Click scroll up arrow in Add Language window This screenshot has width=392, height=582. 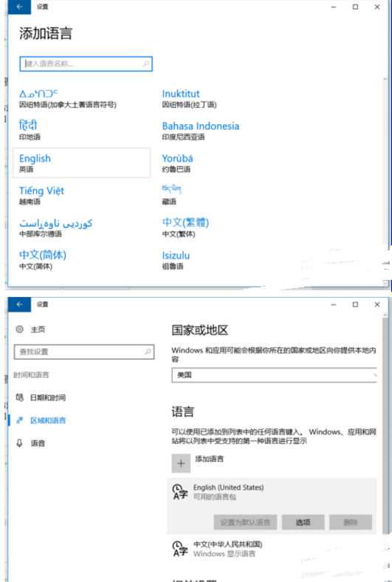[385, 79]
